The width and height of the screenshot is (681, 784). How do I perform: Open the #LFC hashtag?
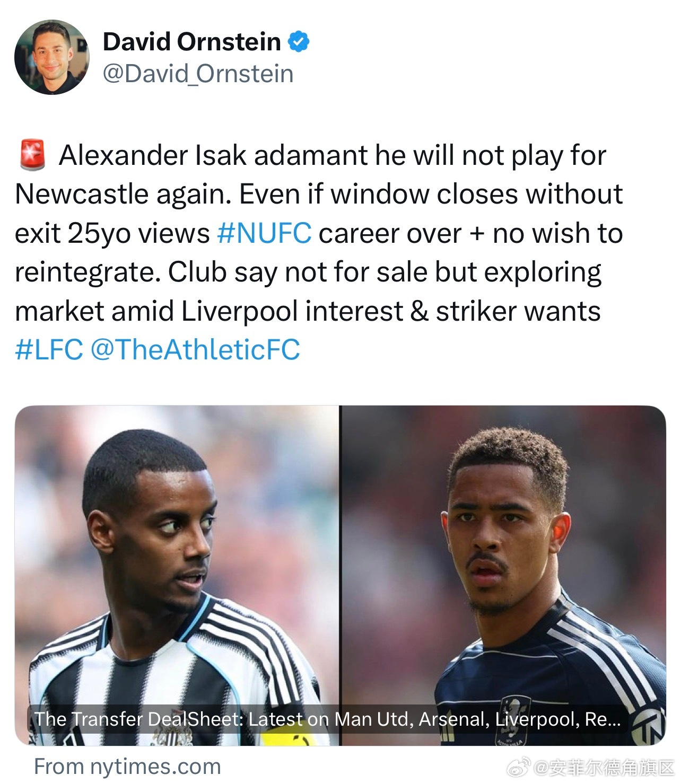(49, 350)
